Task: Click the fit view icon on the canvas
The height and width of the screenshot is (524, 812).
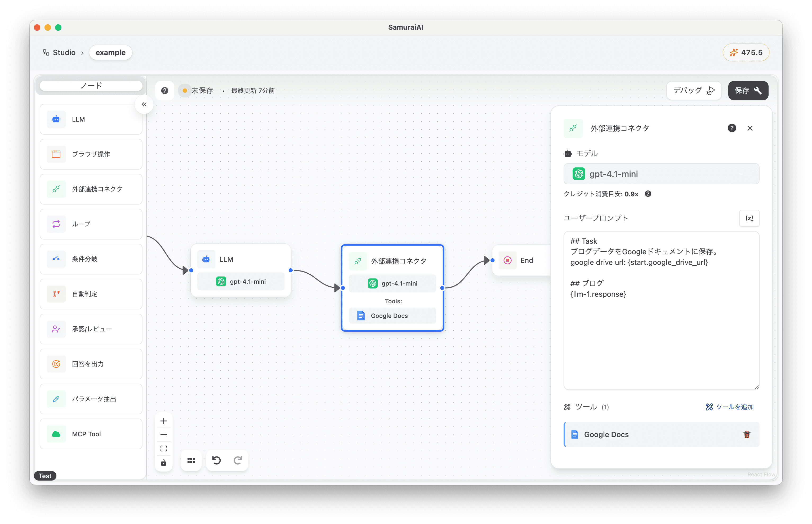Action: coord(164,448)
